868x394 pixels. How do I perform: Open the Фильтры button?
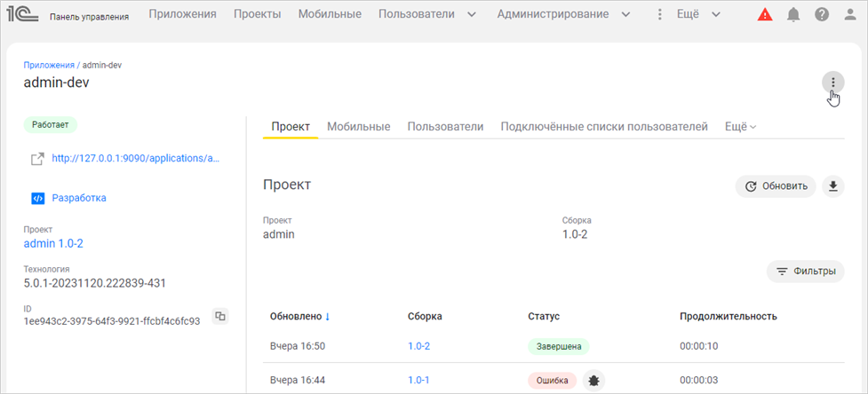tap(805, 272)
